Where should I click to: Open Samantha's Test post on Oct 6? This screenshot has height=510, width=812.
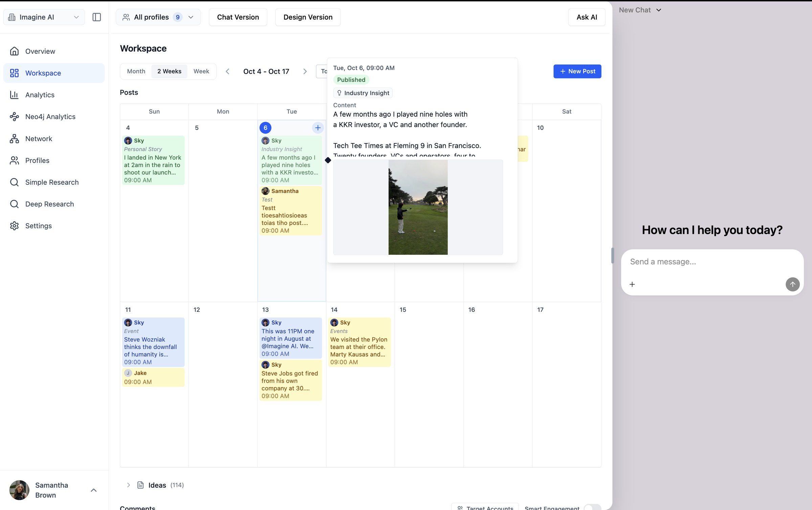pyautogui.click(x=291, y=211)
